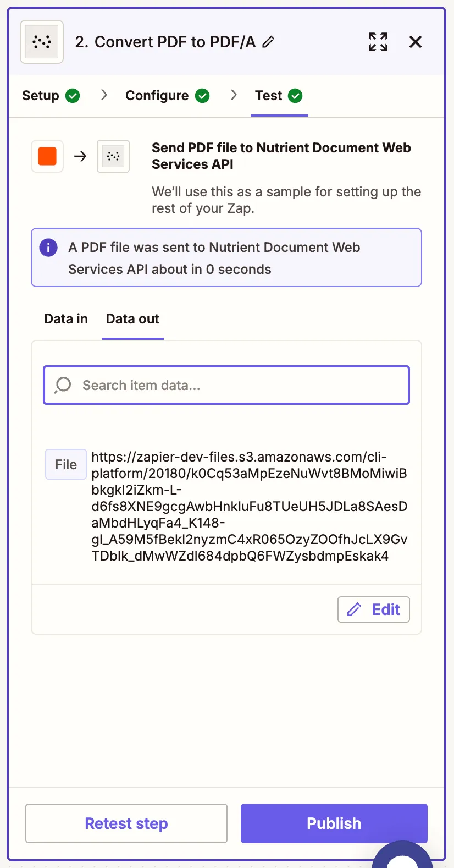Select the Data out tab

(132, 319)
